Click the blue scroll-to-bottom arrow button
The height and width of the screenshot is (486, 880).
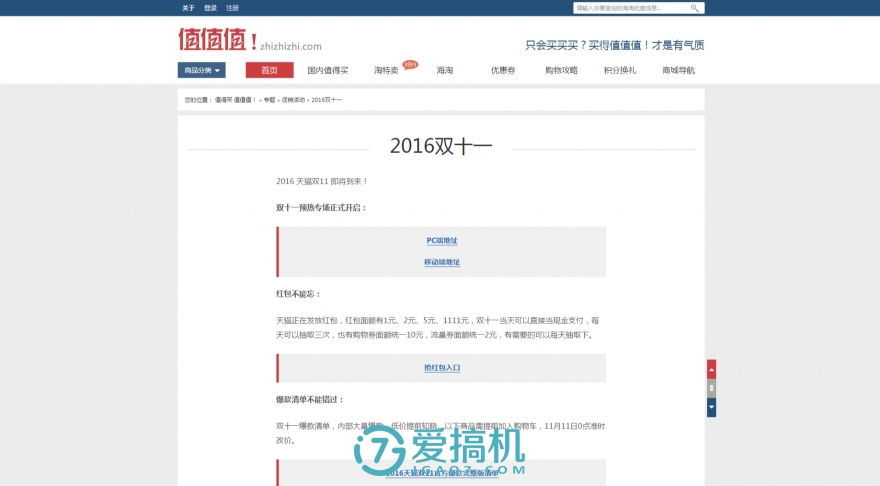point(711,407)
